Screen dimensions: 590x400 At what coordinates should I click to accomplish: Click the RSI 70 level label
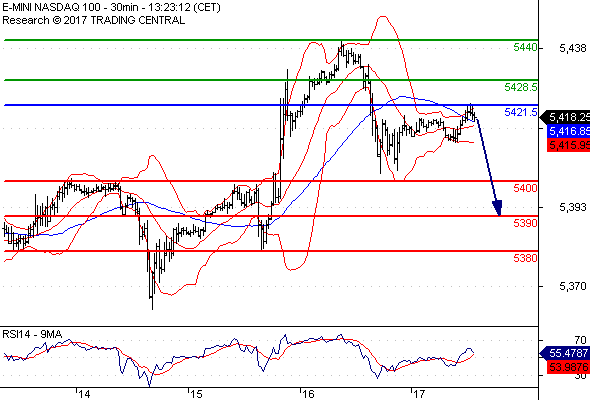click(x=581, y=341)
